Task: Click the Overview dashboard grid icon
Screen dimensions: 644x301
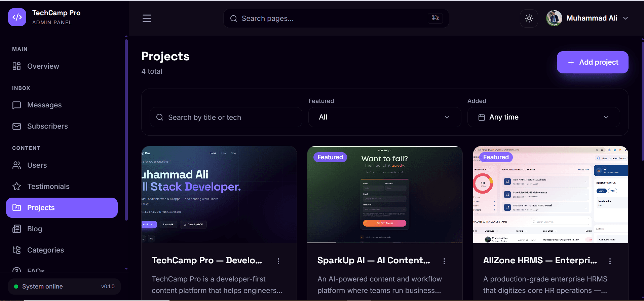Action: pyautogui.click(x=16, y=66)
